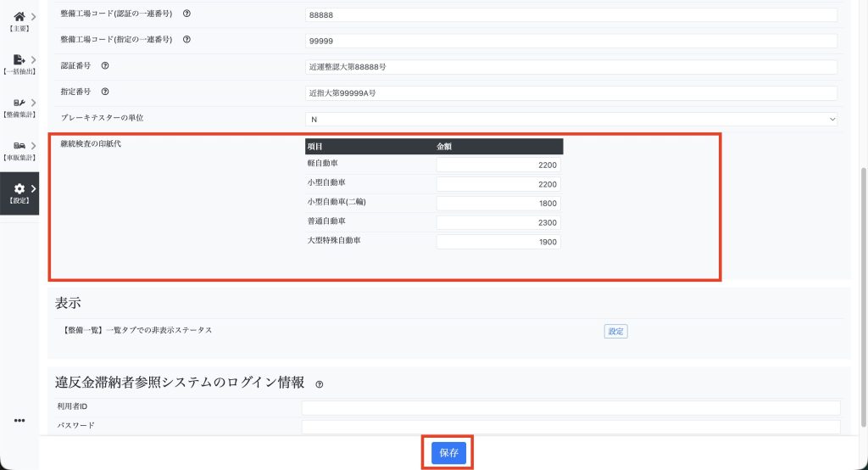Click the 認証番号 text field
The image size is (868, 470).
570,67
